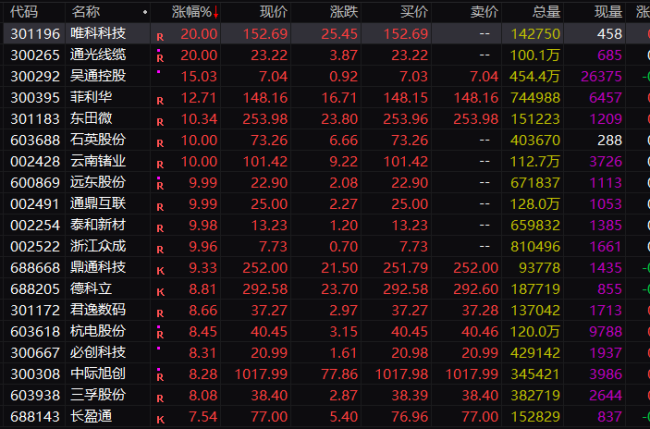Sort by the 涨跌 column header
650x429 pixels.
pos(344,12)
